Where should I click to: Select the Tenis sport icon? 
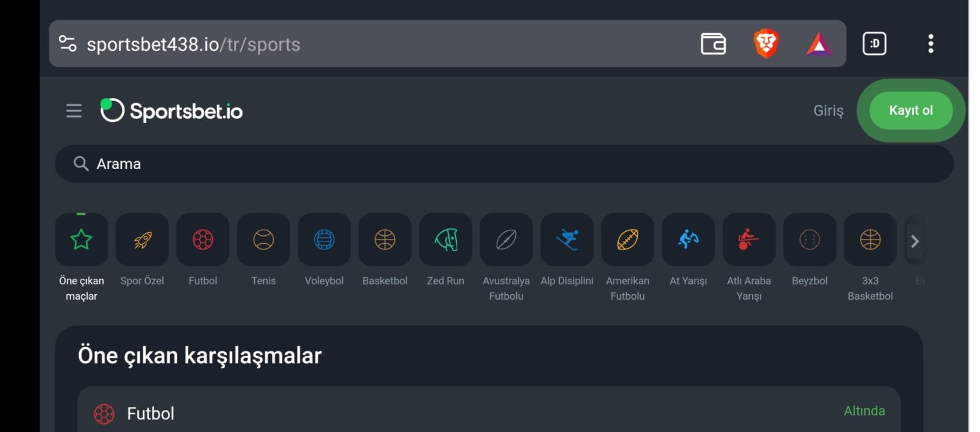[263, 240]
